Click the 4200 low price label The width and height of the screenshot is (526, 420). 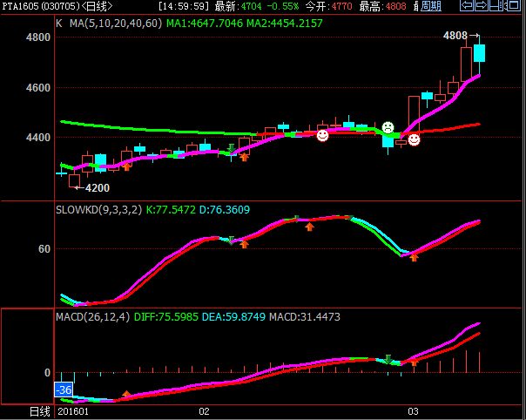pyautogui.click(x=98, y=188)
